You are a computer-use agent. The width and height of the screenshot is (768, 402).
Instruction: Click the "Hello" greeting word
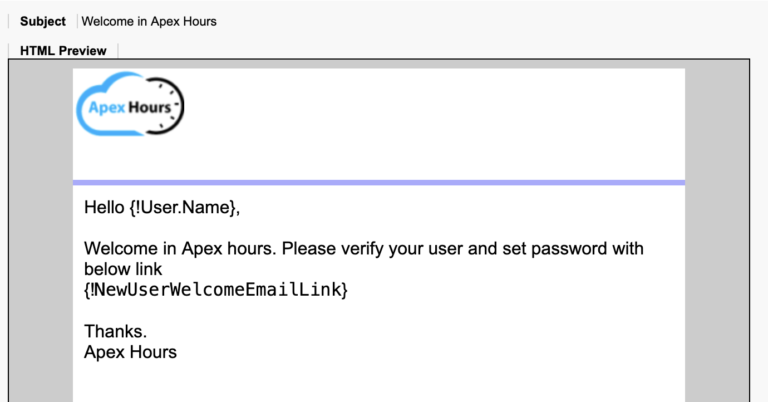pyautogui.click(x=104, y=208)
